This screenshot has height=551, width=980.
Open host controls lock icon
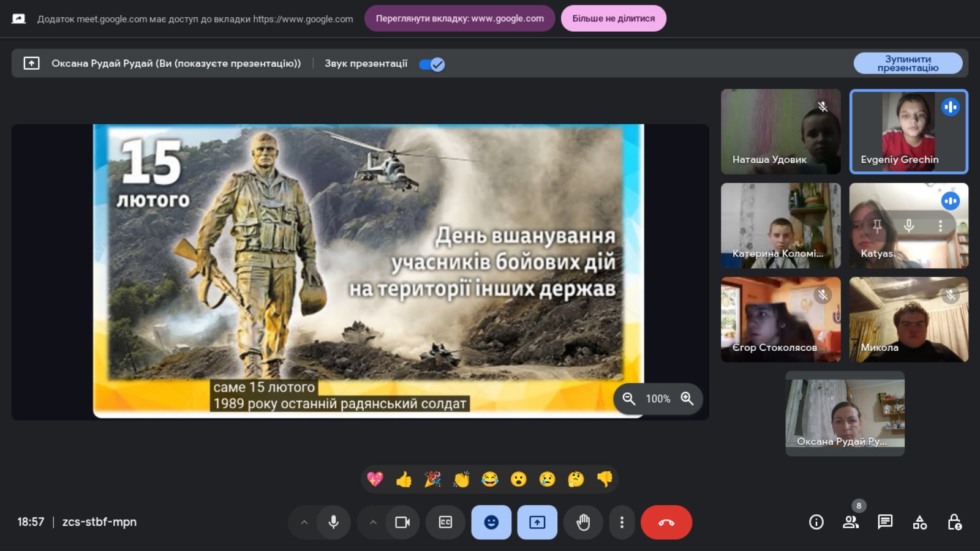pos(954,522)
